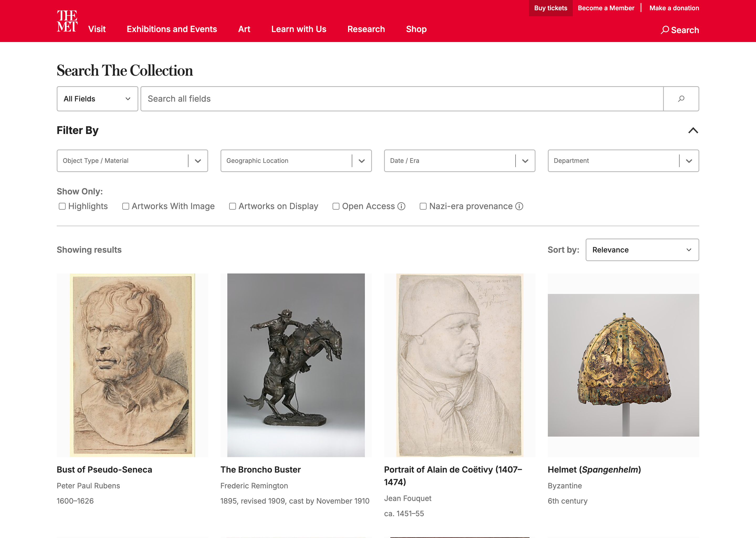The image size is (756, 538).
Task: Click the Search all fields input
Action: click(x=402, y=99)
